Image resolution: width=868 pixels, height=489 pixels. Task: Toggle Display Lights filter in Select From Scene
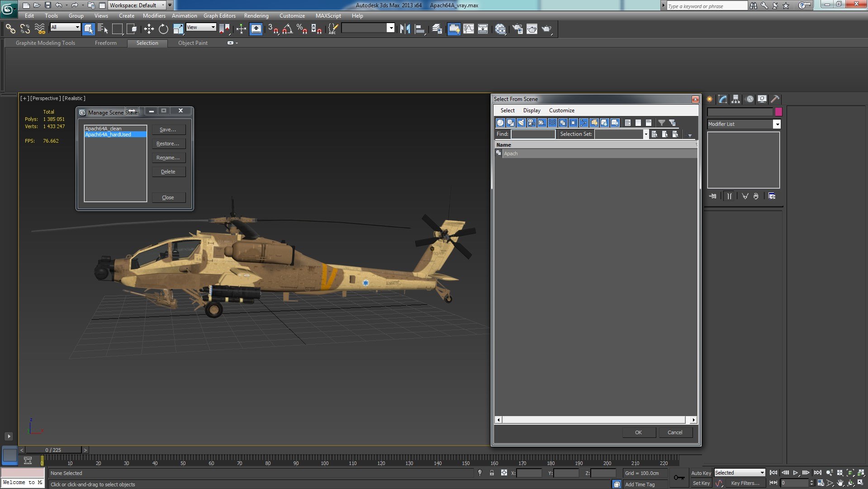click(x=521, y=123)
